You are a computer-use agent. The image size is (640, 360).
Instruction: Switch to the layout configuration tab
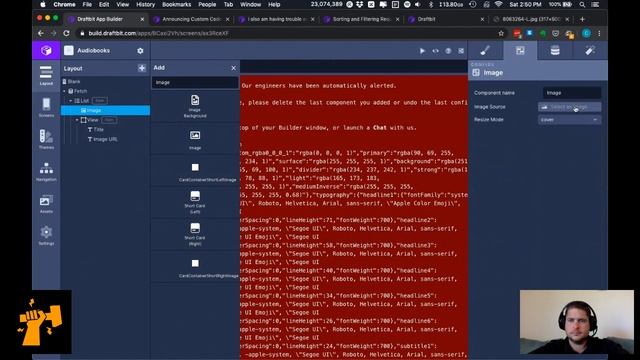520,50
